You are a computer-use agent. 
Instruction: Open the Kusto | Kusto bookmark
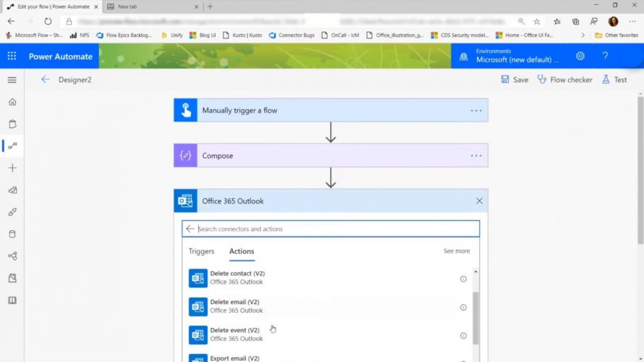pyautogui.click(x=242, y=35)
